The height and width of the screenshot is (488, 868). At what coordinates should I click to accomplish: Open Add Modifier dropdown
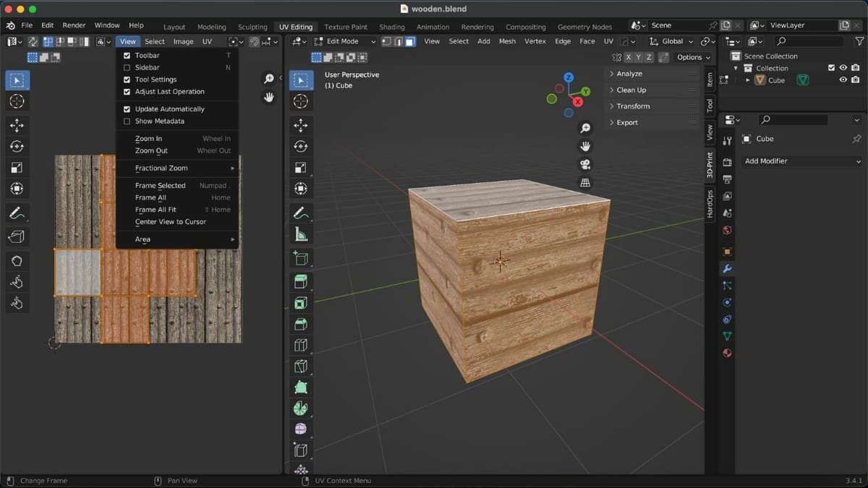801,161
